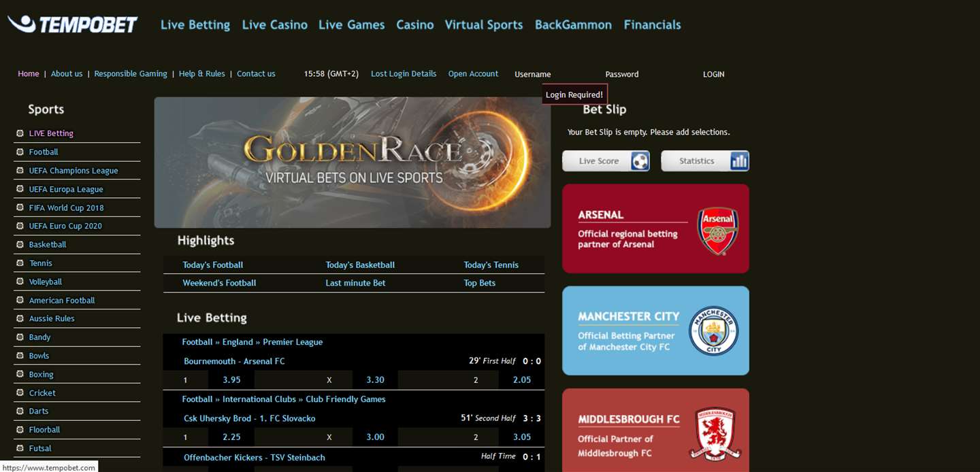
Task: Click the ball icon beside Volleyball
Action: point(19,282)
